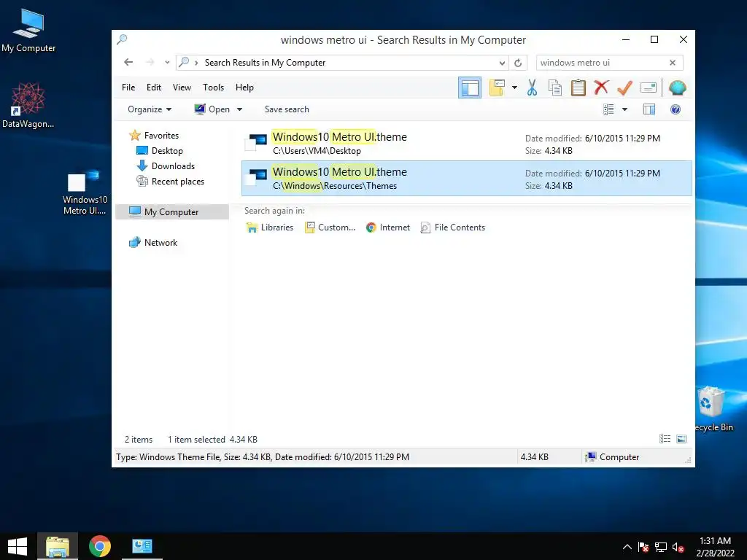Switch to large icons view at bottom

click(x=681, y=439)
